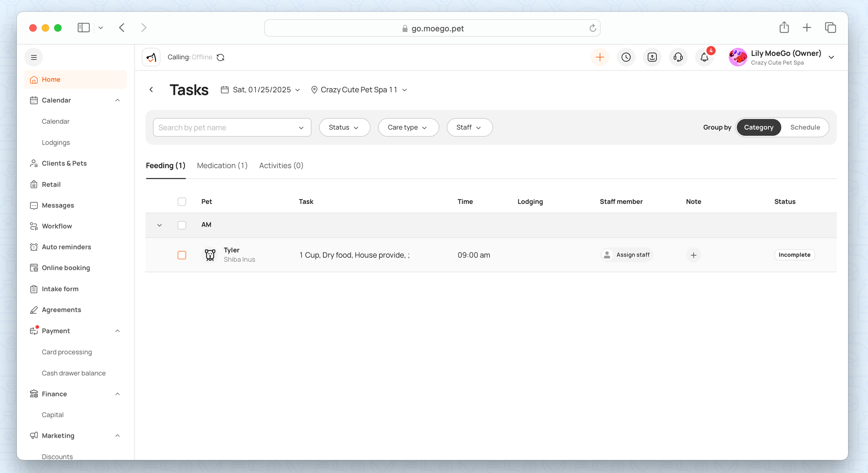Image resolution: width=868 pixels, height=473 pixels.
Task: Click Assign staff for Tyler's task
Action: [x=627, y=255]
